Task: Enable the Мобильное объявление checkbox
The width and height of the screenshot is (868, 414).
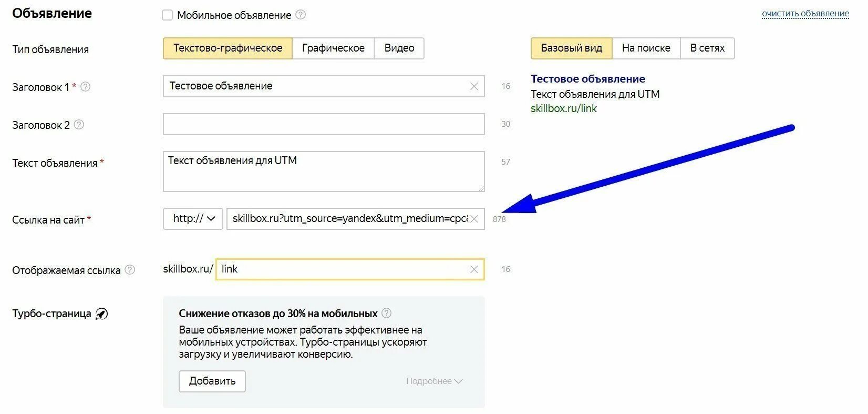Action: point(168,15)
